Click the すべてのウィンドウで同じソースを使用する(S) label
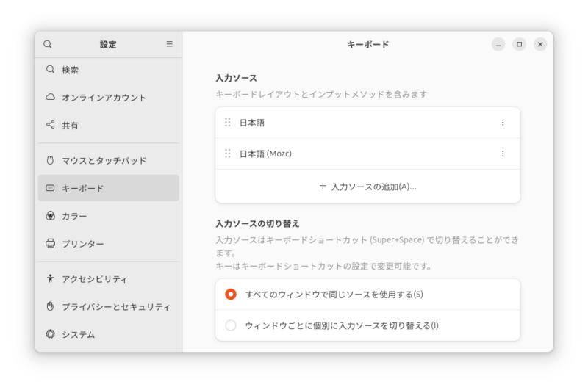The image size is (588, 390). click(x=334, y=295)
